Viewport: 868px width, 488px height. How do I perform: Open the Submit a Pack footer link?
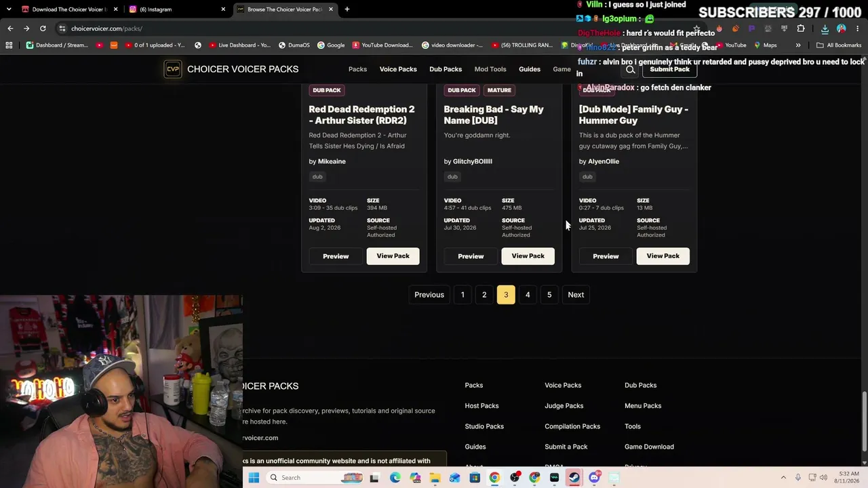(x=566, y=447)
